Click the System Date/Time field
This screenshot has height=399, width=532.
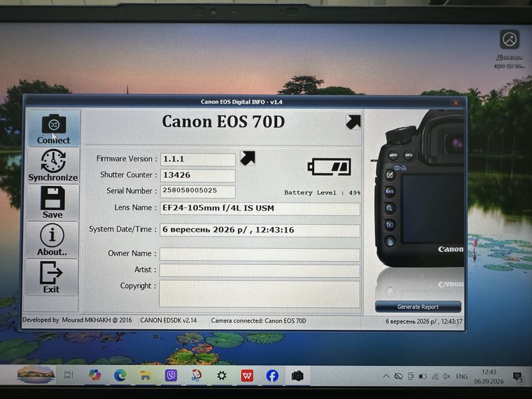pos(260,230)
